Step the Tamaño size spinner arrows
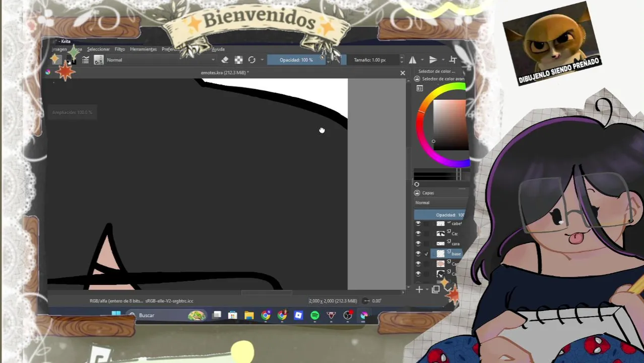The height and width of the screenshot is (363, 644). (x=401, y=60)
